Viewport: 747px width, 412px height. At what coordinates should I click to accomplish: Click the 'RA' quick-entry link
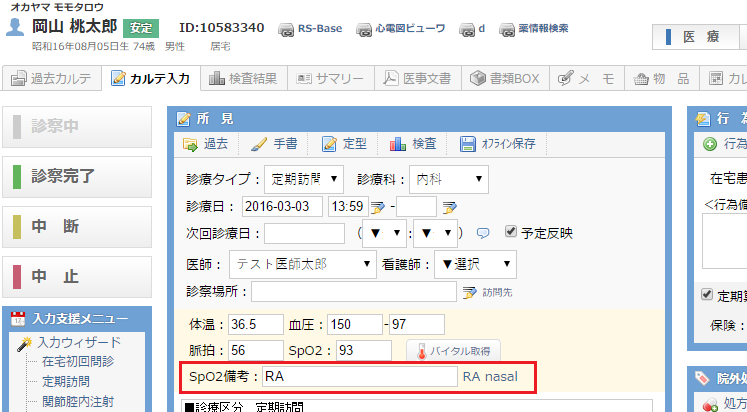(x=472, y=377)
